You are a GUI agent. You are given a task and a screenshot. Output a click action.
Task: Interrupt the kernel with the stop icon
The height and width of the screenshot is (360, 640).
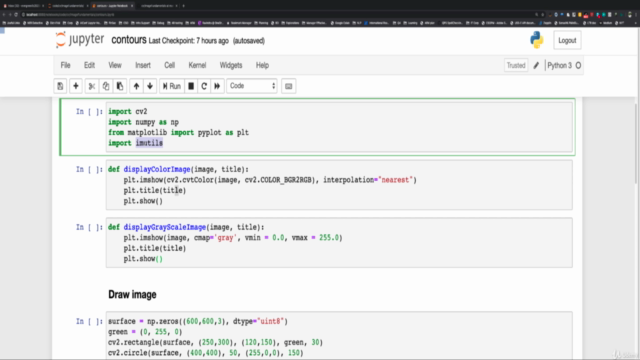click(x=191, y=86)
